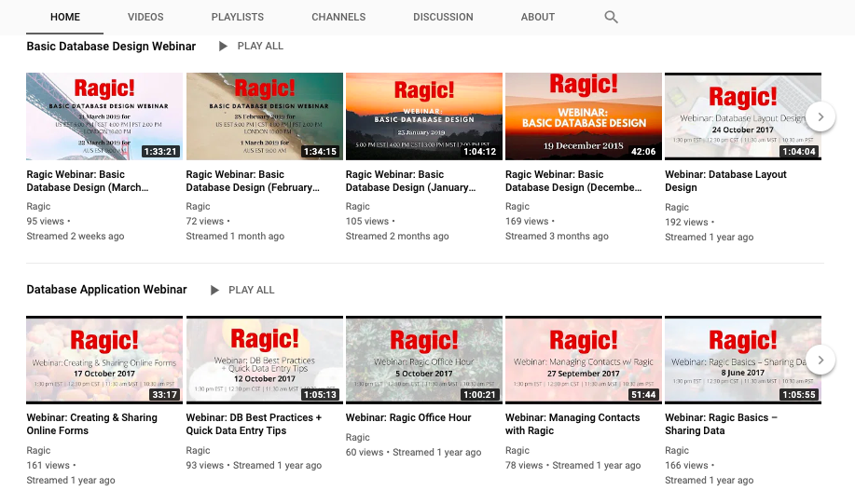Open title 'Webinar: Creating & Sharing Online Forms'
855x504 pixels.
(x=91, y=424)
